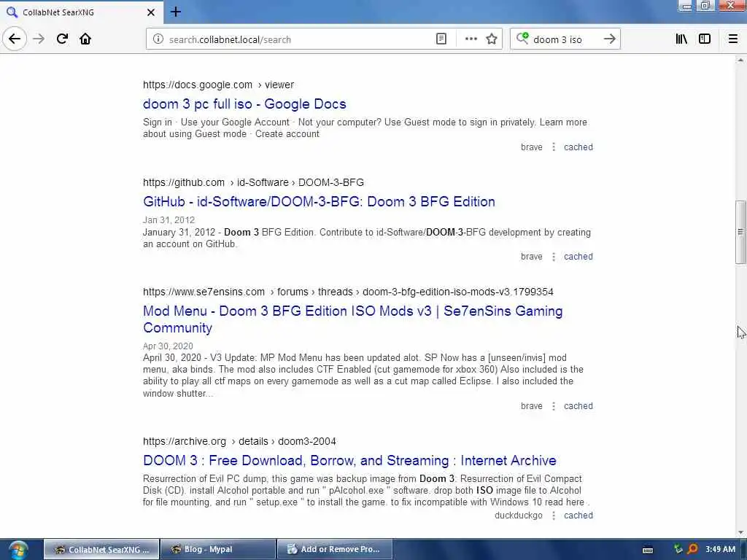Switch to Blog - Mypal taskbar window

pyautogui.click(x=218, y=550)
